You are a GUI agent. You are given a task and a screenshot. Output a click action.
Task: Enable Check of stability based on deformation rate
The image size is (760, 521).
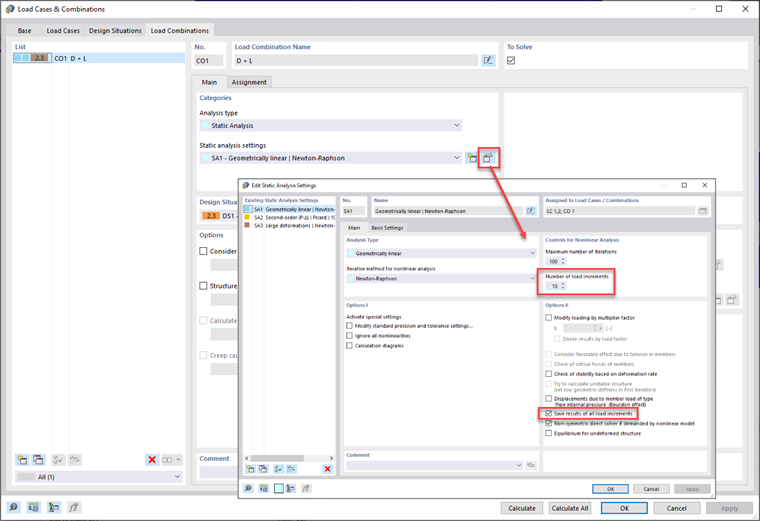549,374
